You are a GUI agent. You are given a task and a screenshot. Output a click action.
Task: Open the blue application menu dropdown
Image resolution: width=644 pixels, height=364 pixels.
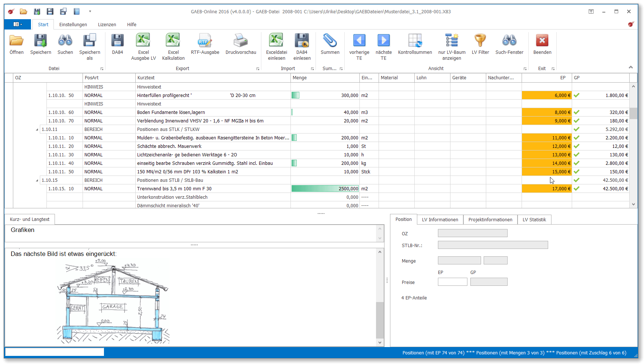point(18,24)
